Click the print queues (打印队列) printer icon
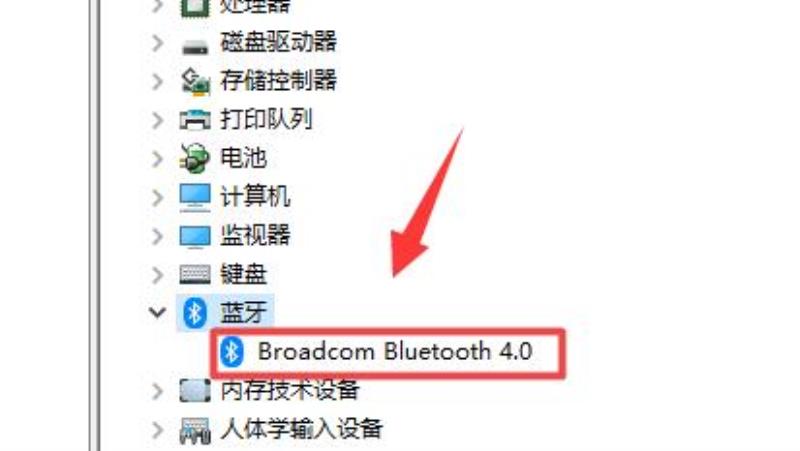800x451 pixels. (x=195, y=120)
